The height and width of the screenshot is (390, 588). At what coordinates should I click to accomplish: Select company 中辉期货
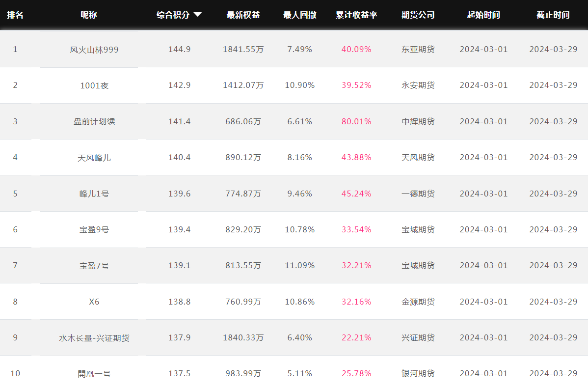tap(418, 121)
